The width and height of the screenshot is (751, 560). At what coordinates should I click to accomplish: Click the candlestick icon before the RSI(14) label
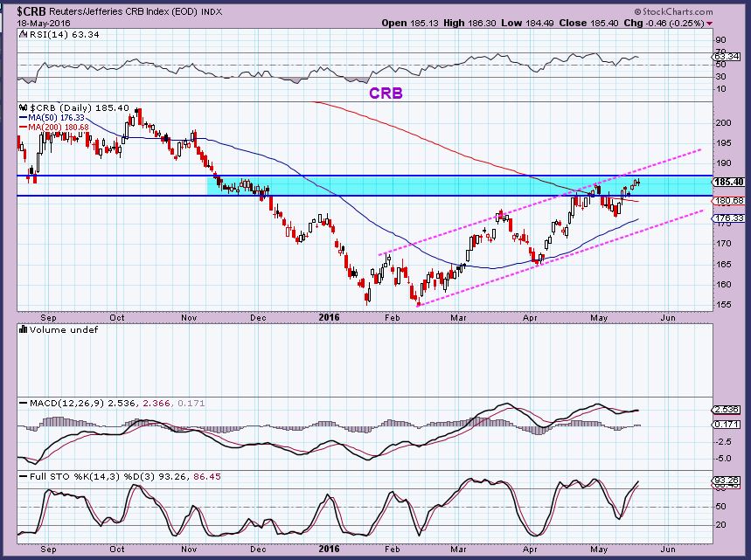click(23, 34)
